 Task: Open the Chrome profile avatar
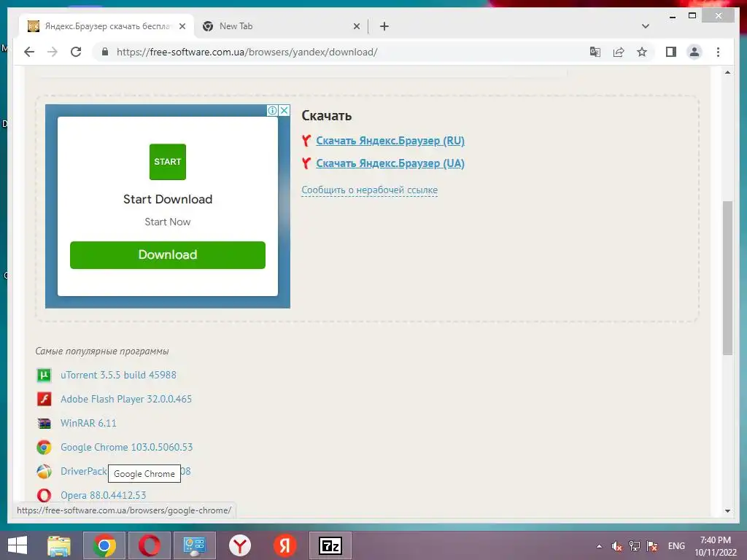[x=694, y=52]
